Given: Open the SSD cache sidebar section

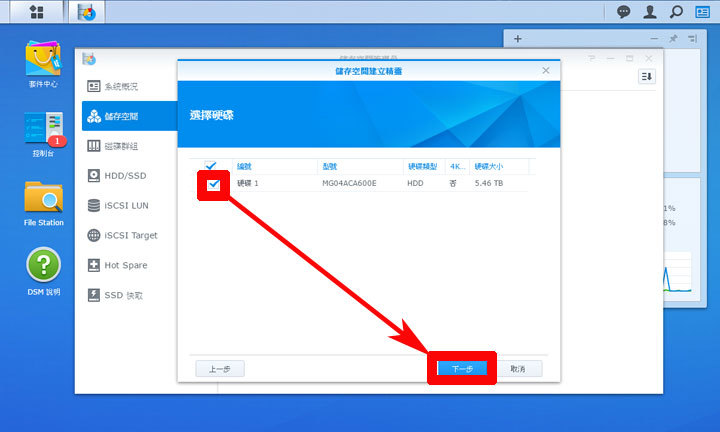Looking at the screenshot, I should coord(129,295).
